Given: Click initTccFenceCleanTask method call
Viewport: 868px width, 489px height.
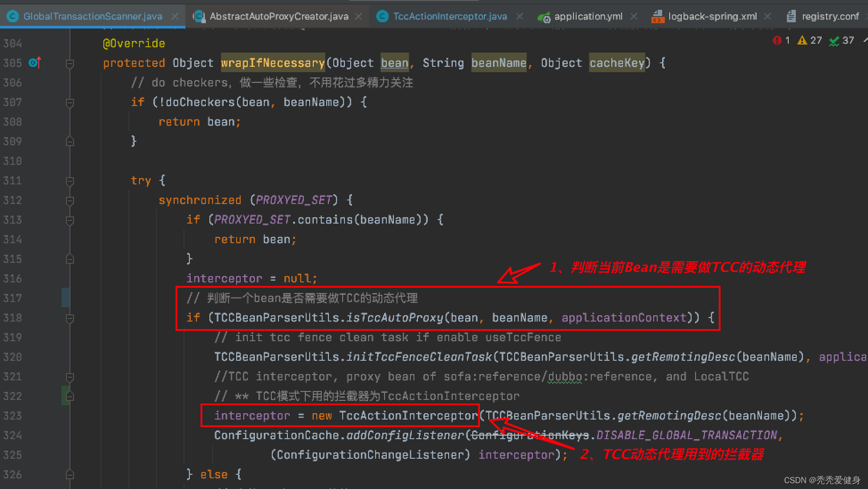Looking at the screenshot, I should tap(419, 357).
